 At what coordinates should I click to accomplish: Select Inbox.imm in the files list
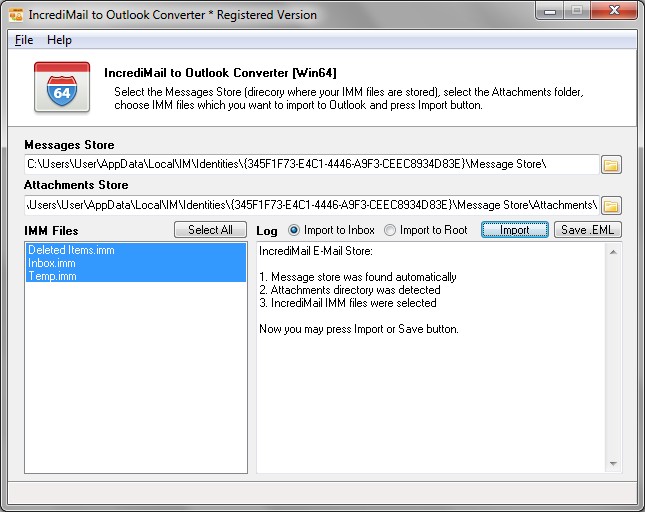[136, 263]
